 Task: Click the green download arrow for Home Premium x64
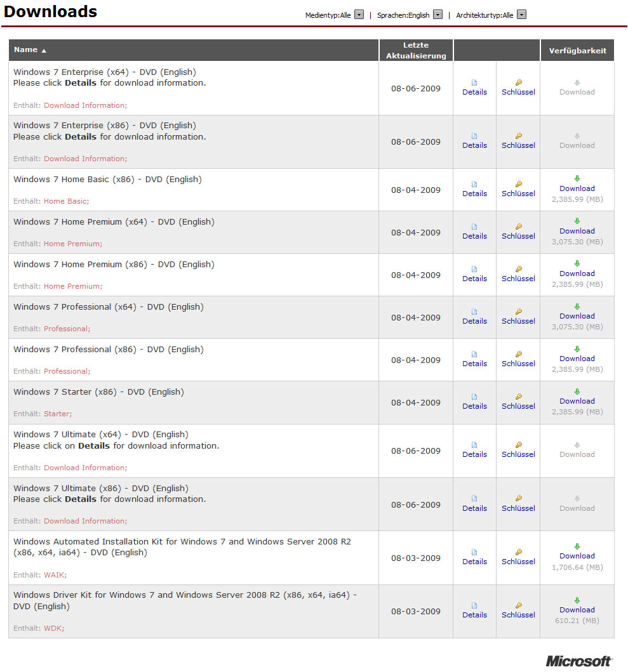coord(577,221)
